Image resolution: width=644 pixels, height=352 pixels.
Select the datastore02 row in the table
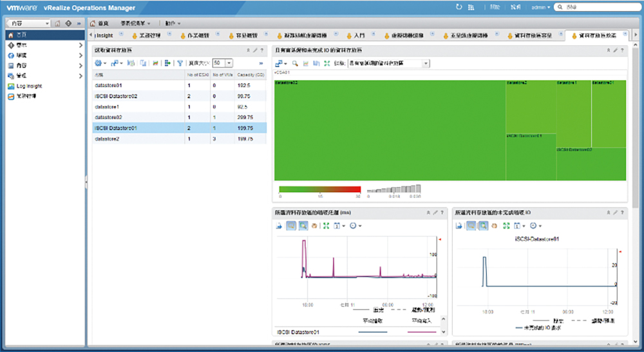pos(180,117)
